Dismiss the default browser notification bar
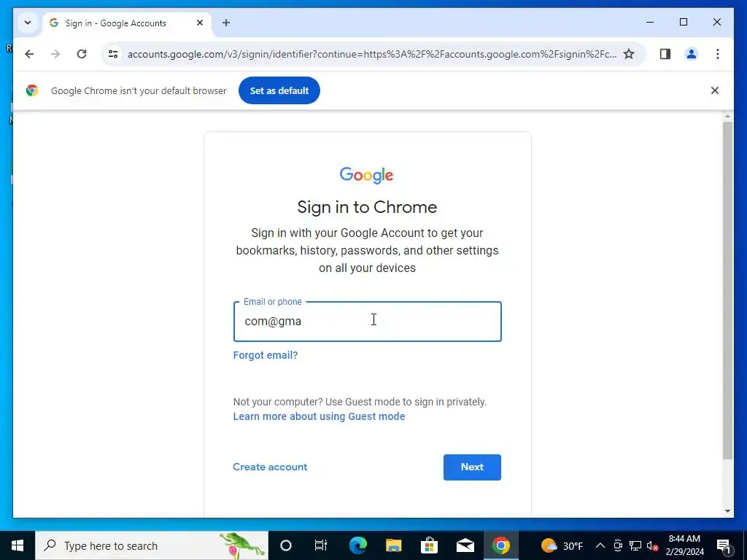This screenshot has height=560, width=747. click(x=715, y=90)
